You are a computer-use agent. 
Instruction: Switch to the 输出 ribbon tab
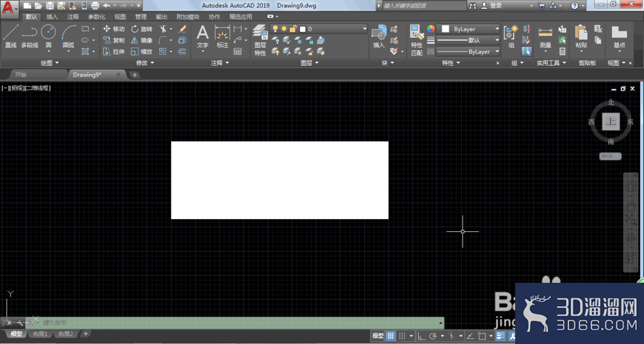point(162,17)
